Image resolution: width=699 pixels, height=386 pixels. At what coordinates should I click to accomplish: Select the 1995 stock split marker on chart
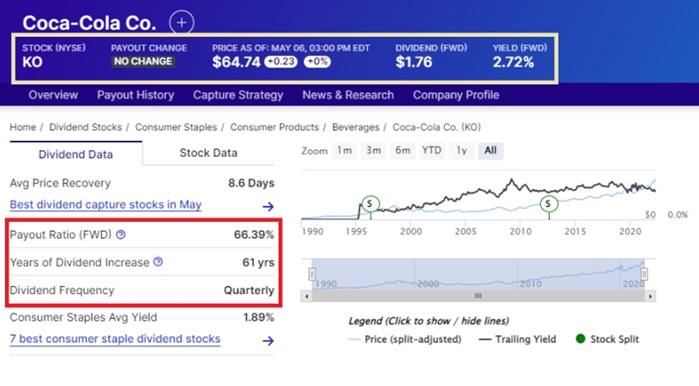point(370,204)
